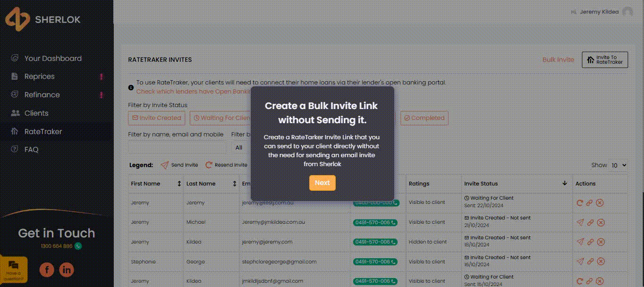Click the name, email and mobile filter field
This screenshot has width=644, height=287.
(177, 147)
